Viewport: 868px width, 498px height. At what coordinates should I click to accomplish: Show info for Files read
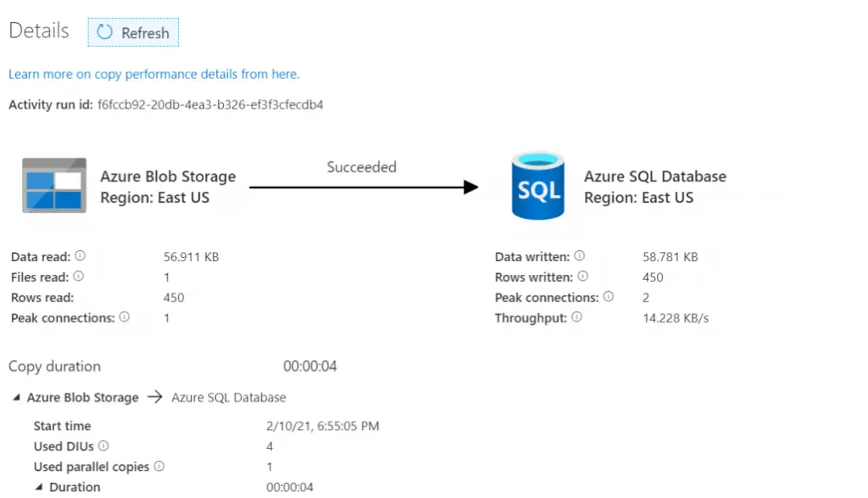coord(79,276)
